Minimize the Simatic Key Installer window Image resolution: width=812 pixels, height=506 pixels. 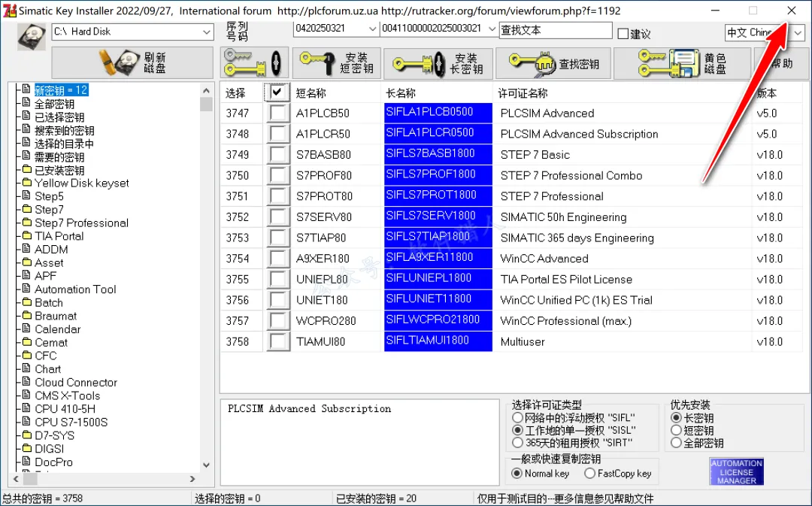[715, 11]
